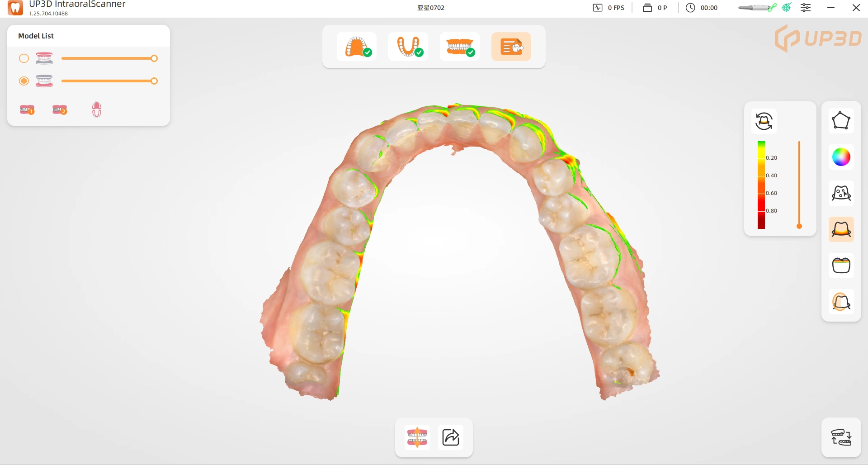
Task: Select the lower jaw radio button
Action: 24,81
